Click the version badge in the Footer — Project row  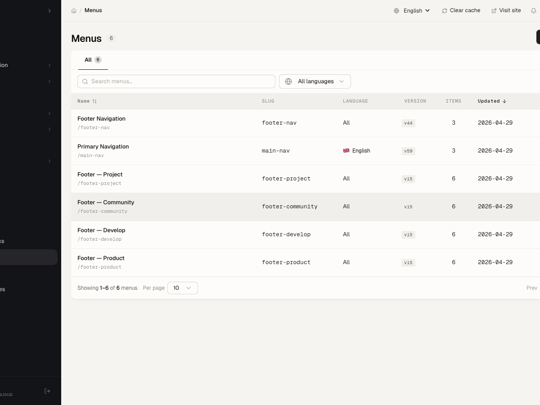(408, 179)
